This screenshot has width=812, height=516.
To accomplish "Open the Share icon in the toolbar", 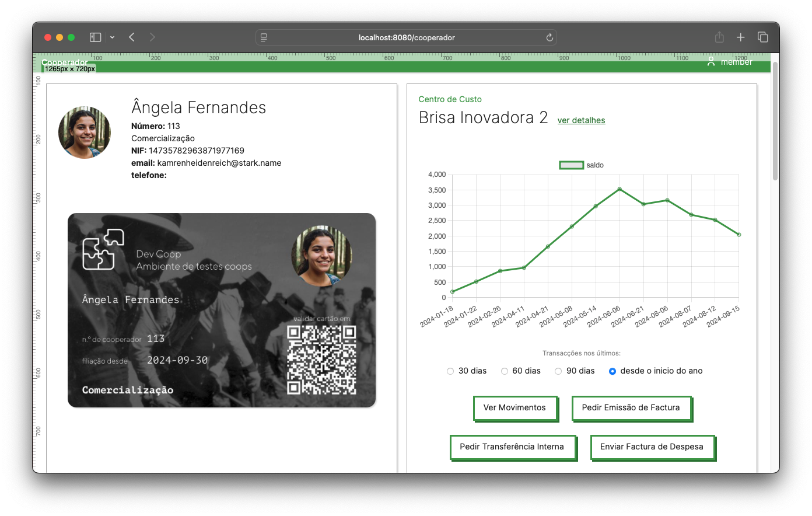I will tap(719, 37).
